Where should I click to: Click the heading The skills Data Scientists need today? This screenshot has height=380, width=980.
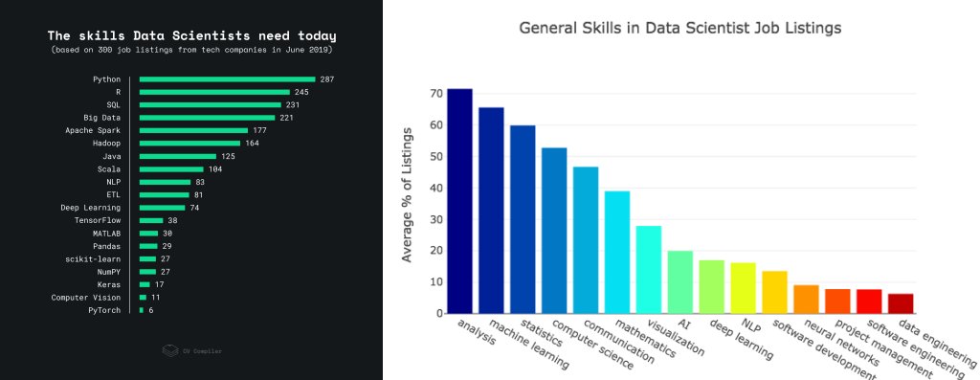191,36
